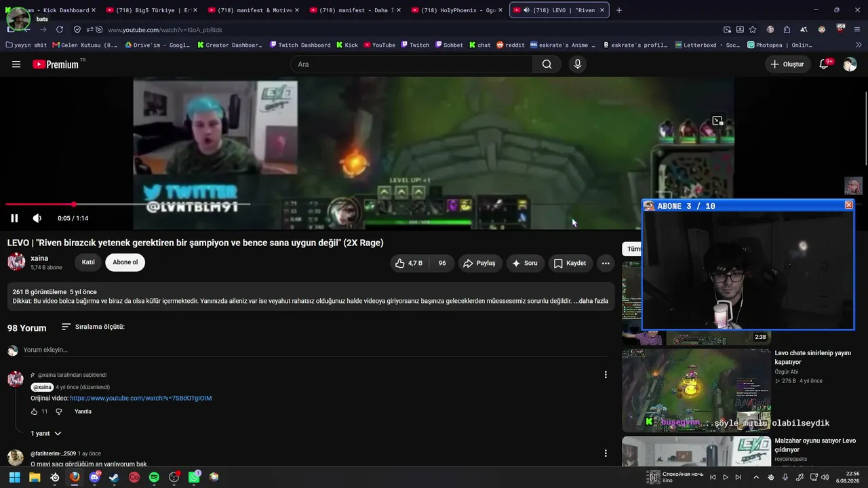Click the Katıl join button
The image size is (868, 488).
(x=88, y=262)
